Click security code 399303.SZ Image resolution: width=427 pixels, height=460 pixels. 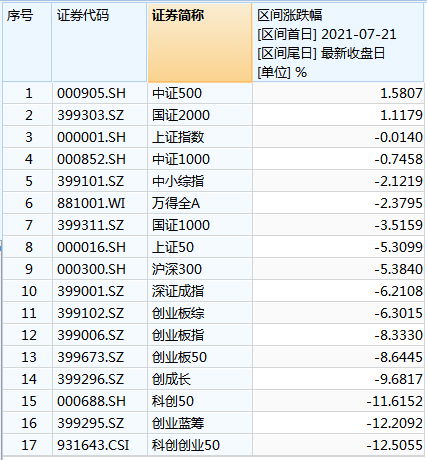click(x=99, y=115)
